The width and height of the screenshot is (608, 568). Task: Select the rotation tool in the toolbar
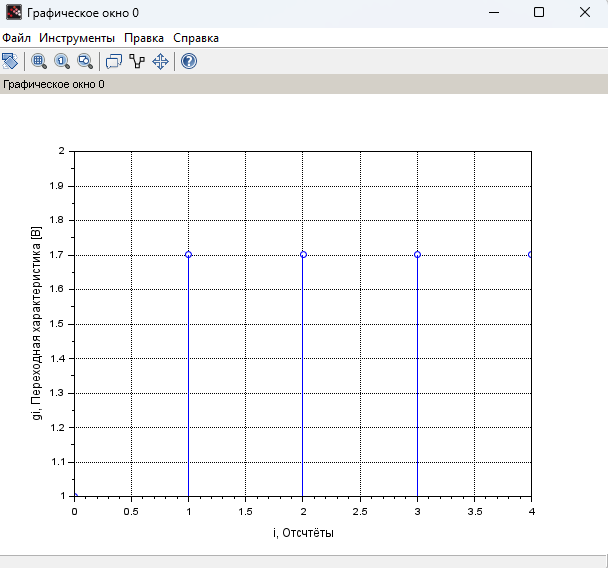click(x=10, y=61)
